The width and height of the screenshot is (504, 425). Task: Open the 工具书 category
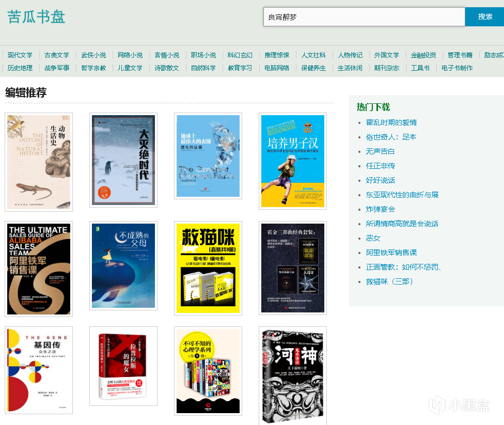click(420, 68)
